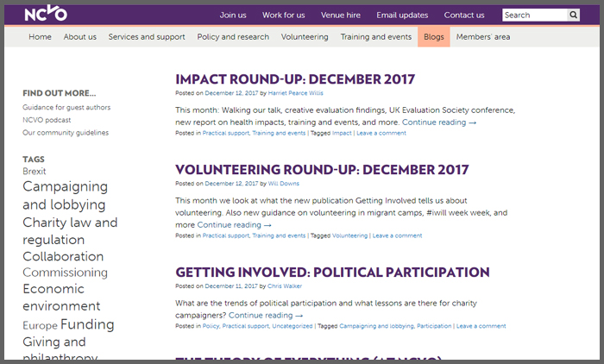Open Volunteering Round-Up: December 2017 post title
This screenshot has width=604, height=364.
pos(322,169)
